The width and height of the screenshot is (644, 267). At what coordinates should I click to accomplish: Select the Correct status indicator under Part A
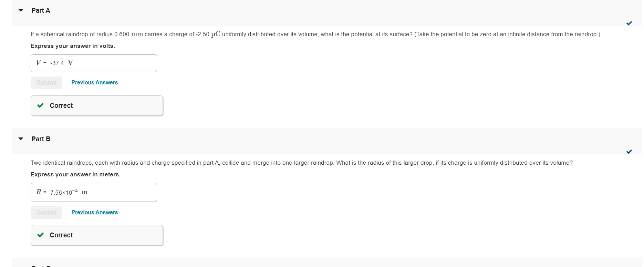click(96, 105)
